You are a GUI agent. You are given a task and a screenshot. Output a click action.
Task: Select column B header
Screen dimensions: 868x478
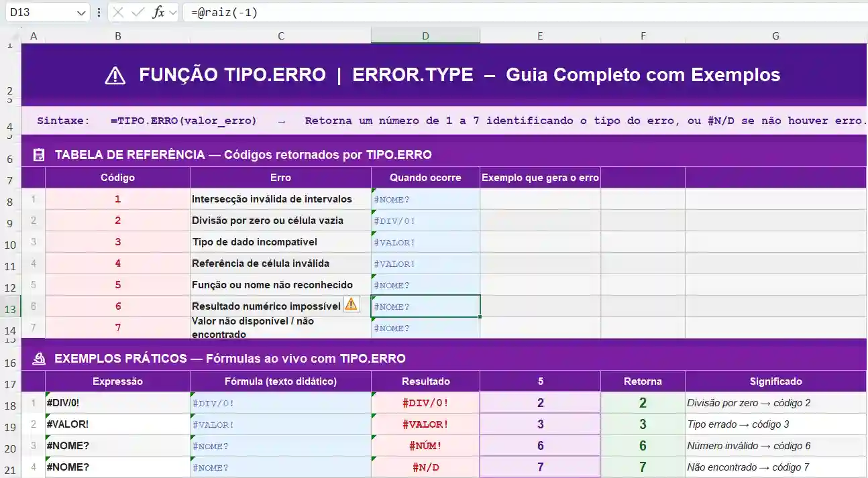click(x=118, y=36)
